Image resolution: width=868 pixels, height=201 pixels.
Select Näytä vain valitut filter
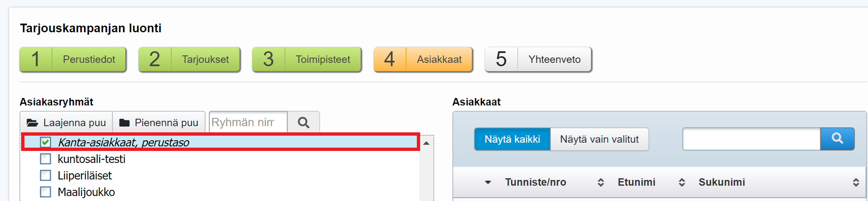pyautogui.click(x=599, y=139)
